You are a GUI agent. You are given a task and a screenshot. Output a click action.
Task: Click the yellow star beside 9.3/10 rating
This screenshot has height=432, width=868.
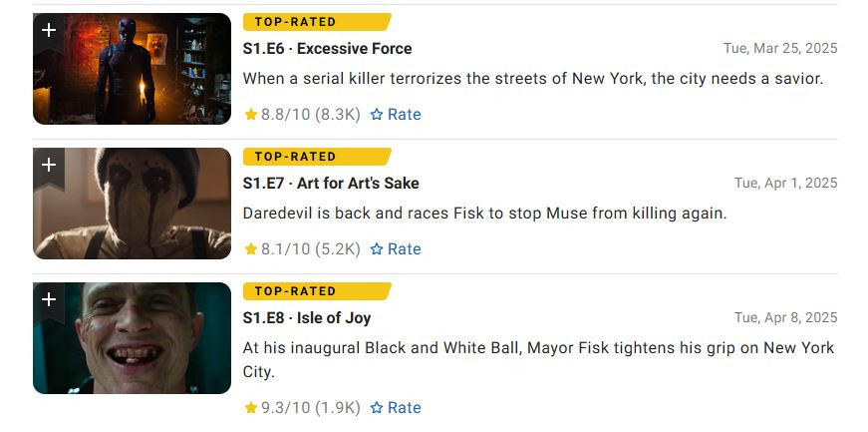(251, 408)
